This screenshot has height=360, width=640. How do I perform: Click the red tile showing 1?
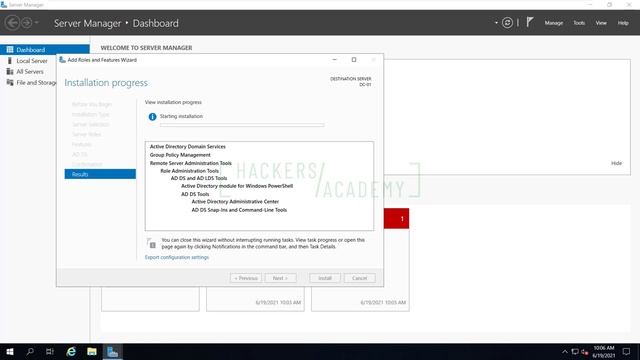coord(396,219)
